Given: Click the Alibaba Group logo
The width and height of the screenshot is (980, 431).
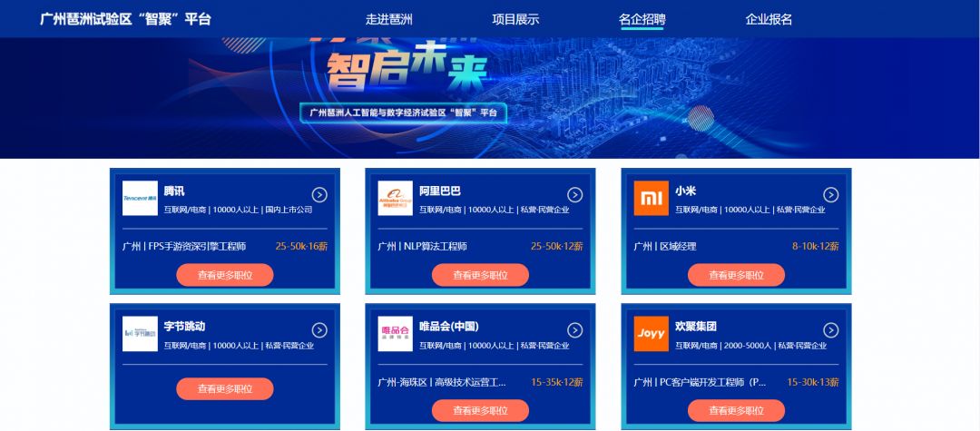Looking at the screenshot, I should click(395, 198).
